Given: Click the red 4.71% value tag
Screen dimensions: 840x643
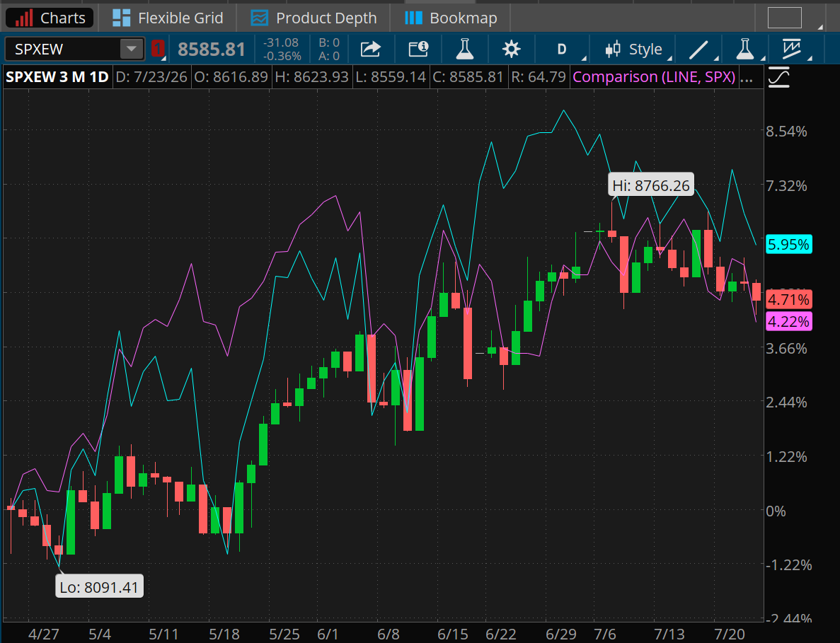Looking at the screenshot, I should pyautogui.click(x=788, y=299).
